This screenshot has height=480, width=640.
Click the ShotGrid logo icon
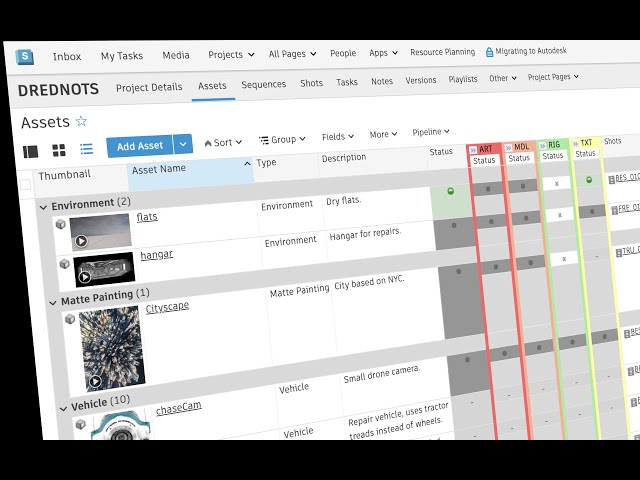tap(25, 56)
